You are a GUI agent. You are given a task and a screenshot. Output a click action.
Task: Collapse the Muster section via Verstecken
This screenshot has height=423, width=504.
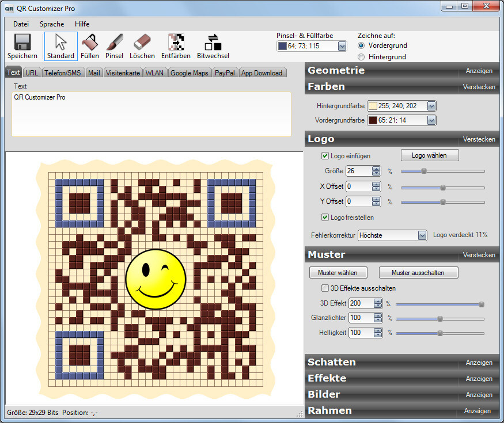pos(479,255)
